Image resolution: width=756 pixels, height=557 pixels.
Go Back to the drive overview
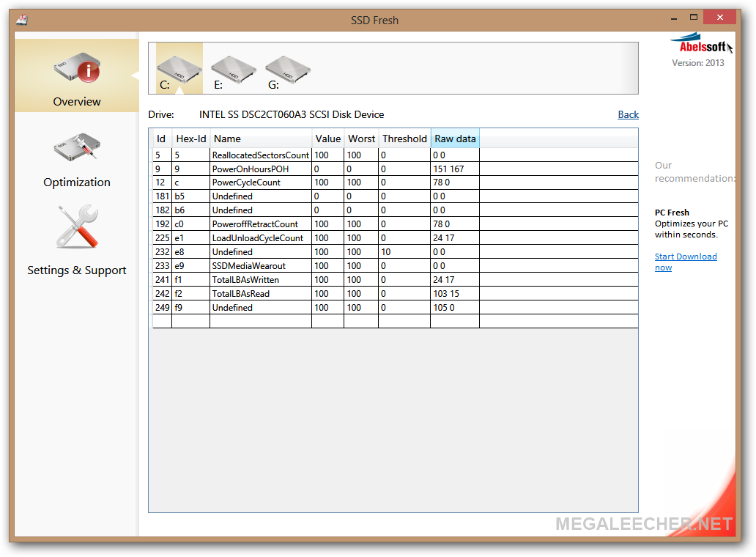coord(628,115)
